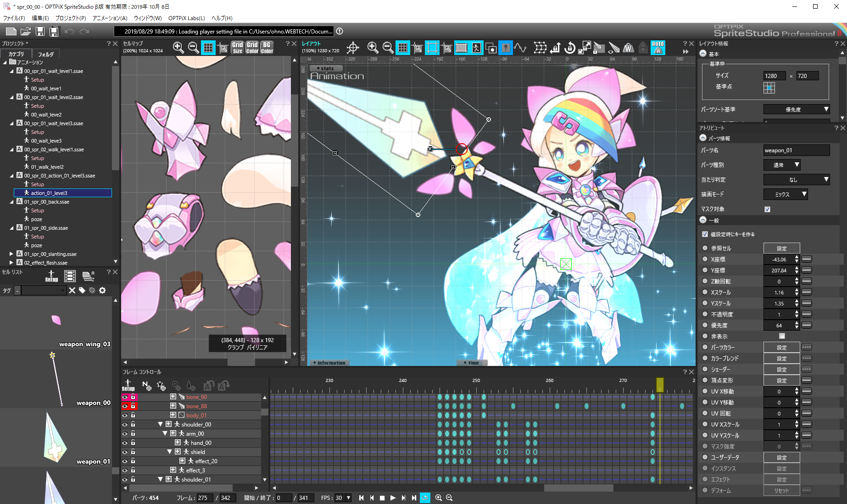Open cell list film-strip view icon
The image size is (847, 504).
(x=70, y=276)
